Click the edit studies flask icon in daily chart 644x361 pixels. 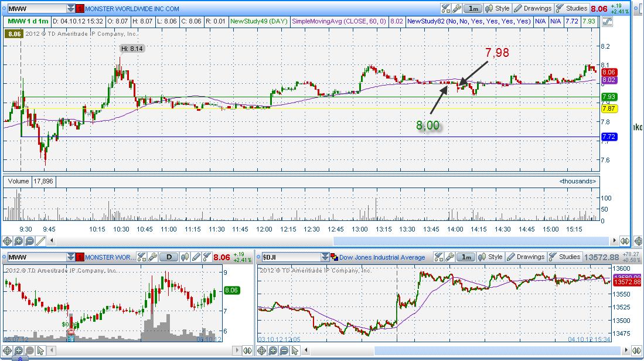(x=142, y=257)
